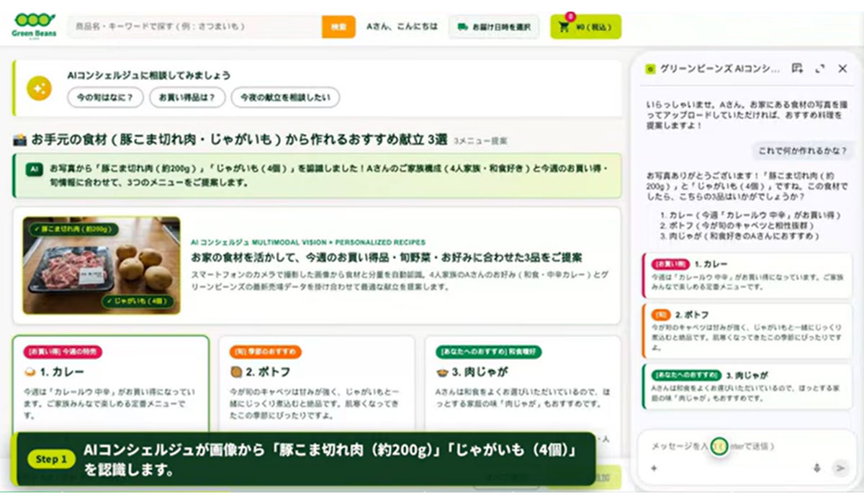The image size is (864, 504).
Task: Click the microphone icon in chat input
Action: pos(817,468)
